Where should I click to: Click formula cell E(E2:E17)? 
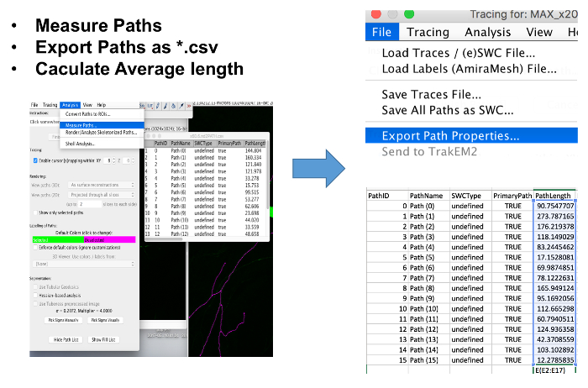tap(554, 370)
